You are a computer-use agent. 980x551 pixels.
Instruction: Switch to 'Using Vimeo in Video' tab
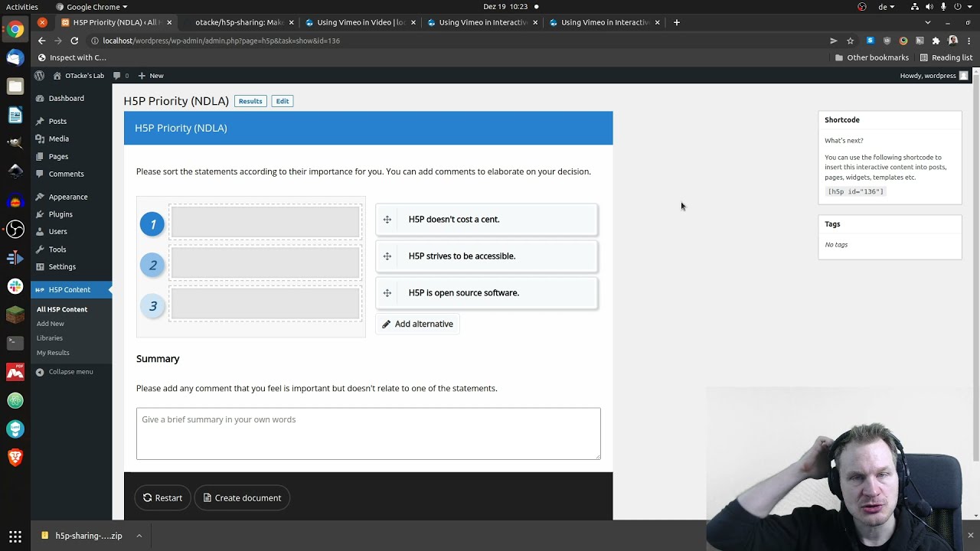pyautogui.click(x=360, y=22)
